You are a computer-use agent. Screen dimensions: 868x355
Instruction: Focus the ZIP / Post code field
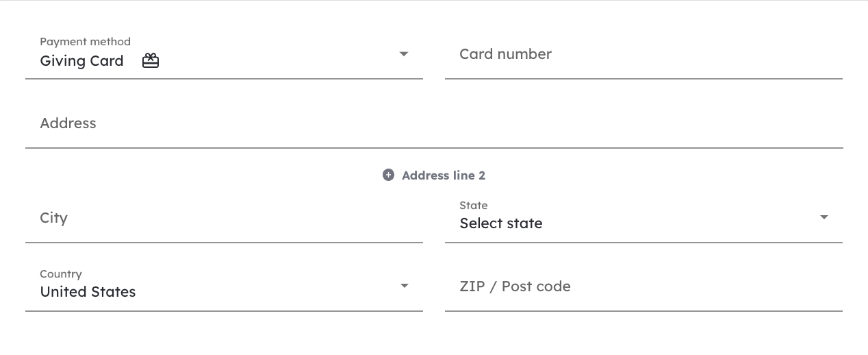[x=643, y=286]
